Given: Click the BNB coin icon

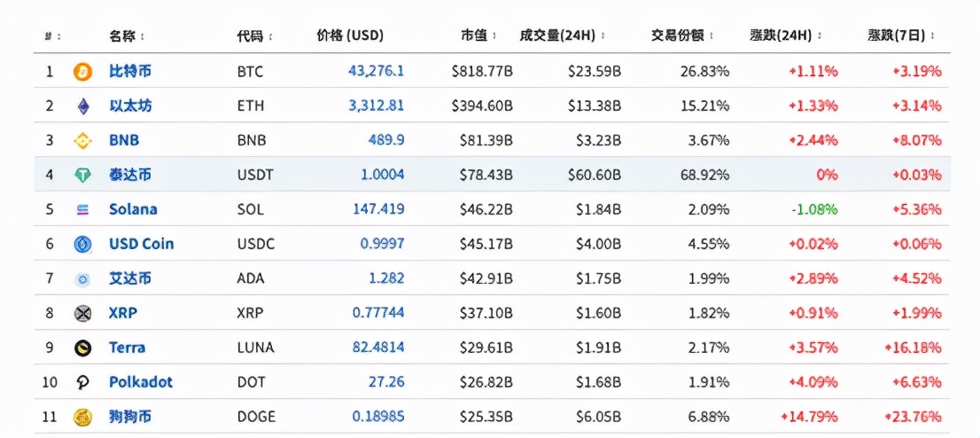Looking at the screenshot, I should pyautogui.click(x=82, y=141).
